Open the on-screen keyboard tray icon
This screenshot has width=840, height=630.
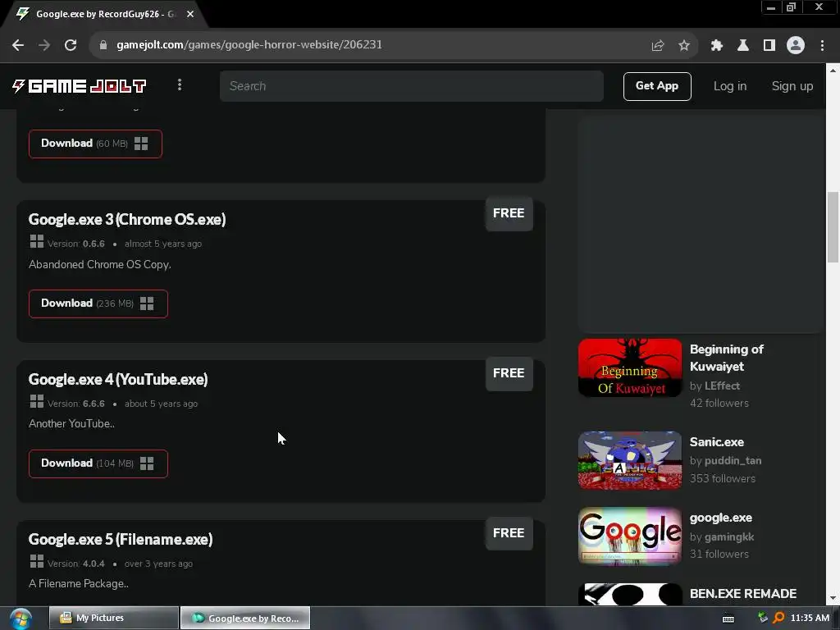(728, 619)
